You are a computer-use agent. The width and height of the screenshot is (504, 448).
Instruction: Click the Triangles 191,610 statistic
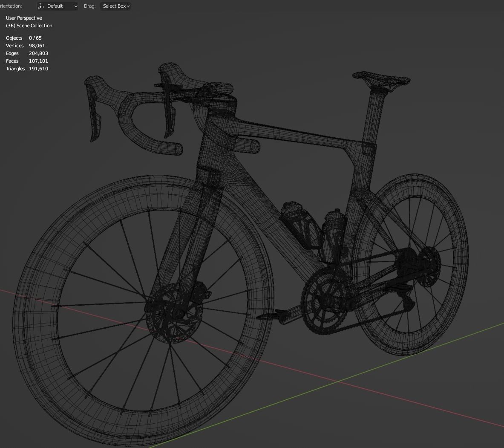(x=27, y=69)
